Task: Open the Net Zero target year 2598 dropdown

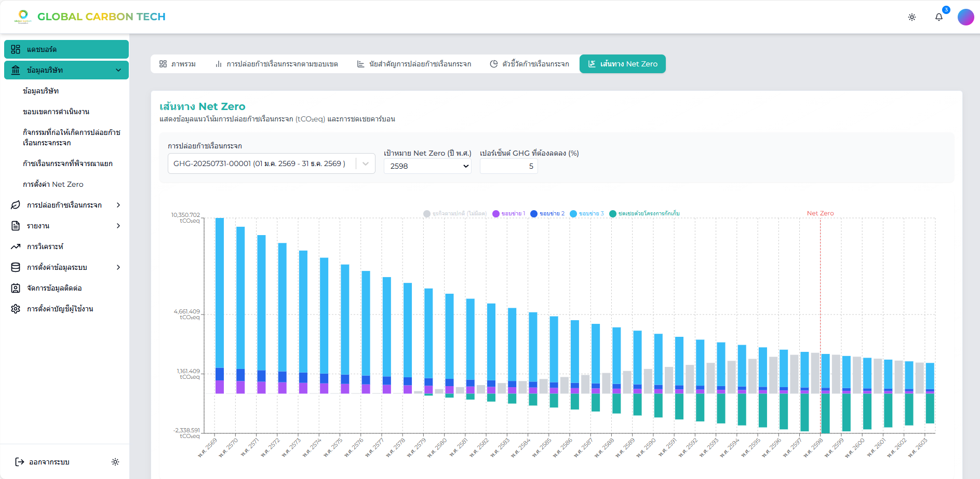Action: [x=427, y=166]
